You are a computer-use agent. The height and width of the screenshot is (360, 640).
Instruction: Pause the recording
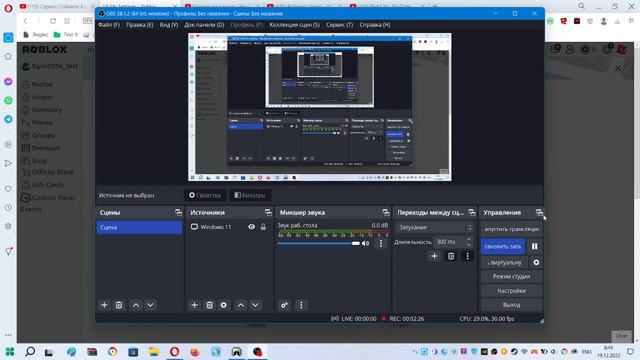coord(534,247)
